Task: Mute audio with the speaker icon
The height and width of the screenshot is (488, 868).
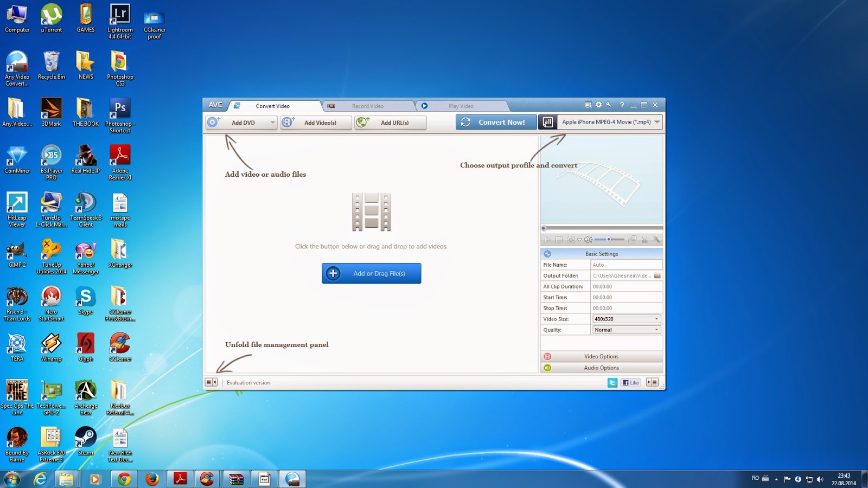Action: tap(586, 239)
